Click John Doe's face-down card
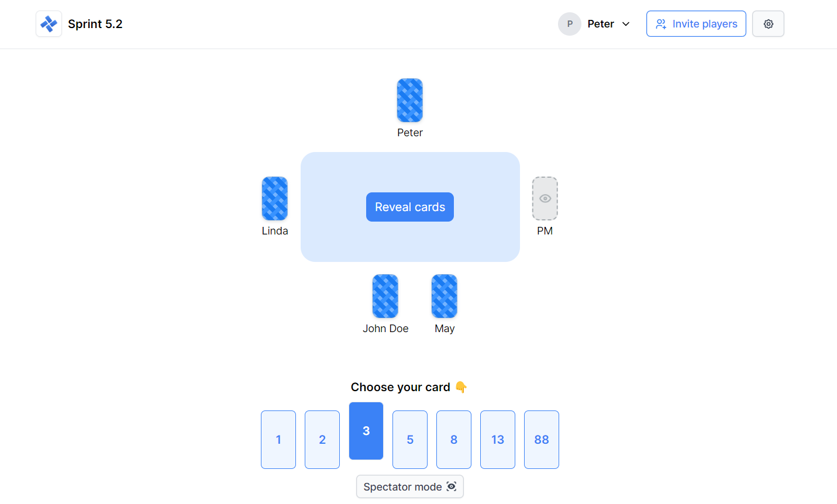This screenshot has height=504, width=837. pyautogui.click(x=385, y=296)
